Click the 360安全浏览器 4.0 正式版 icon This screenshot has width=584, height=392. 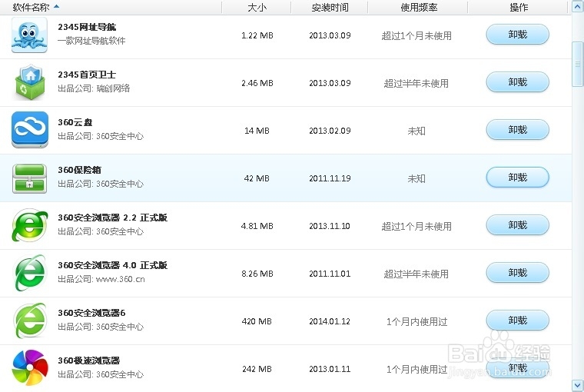[30, 273]
